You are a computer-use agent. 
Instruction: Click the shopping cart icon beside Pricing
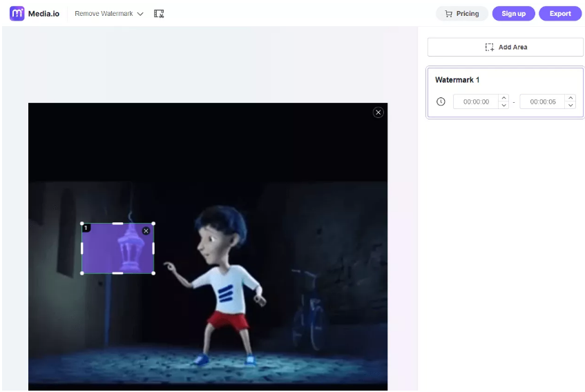[x=449, y=14]
